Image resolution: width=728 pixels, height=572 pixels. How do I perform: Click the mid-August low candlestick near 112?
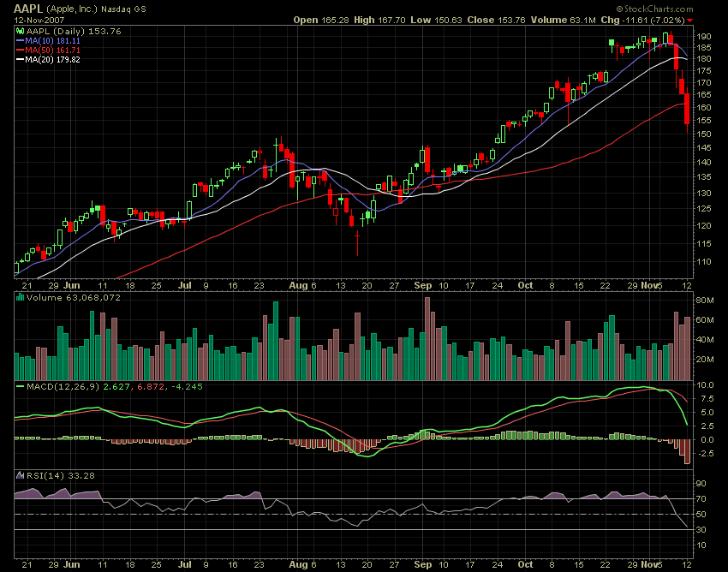tap(357, 242)
